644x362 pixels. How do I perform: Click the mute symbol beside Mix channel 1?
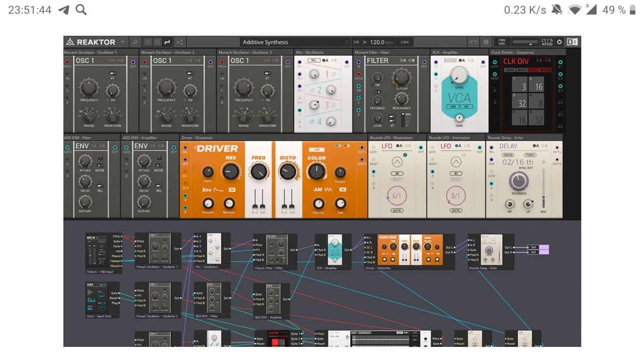(334, 74)
